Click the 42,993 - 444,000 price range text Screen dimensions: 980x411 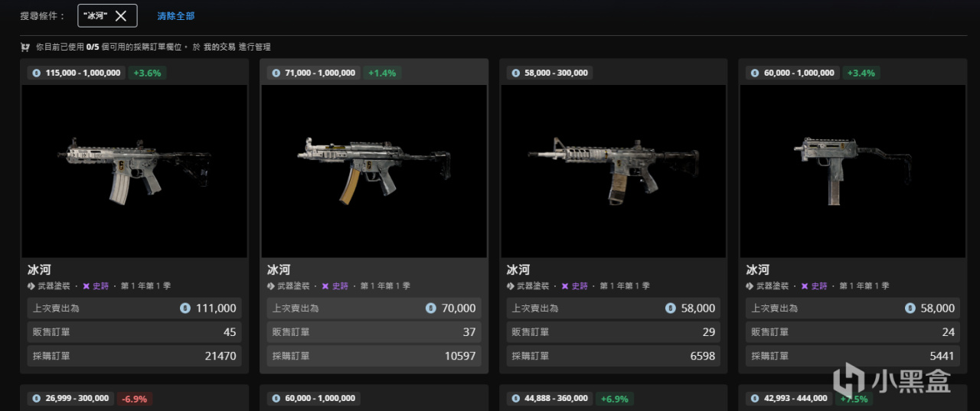click(x=795, y=399)
